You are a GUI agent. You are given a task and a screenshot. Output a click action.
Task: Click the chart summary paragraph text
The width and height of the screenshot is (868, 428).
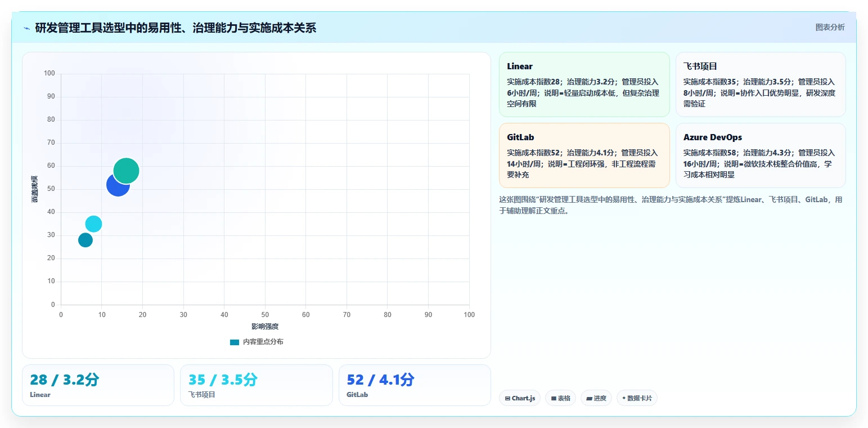[671, 206]
